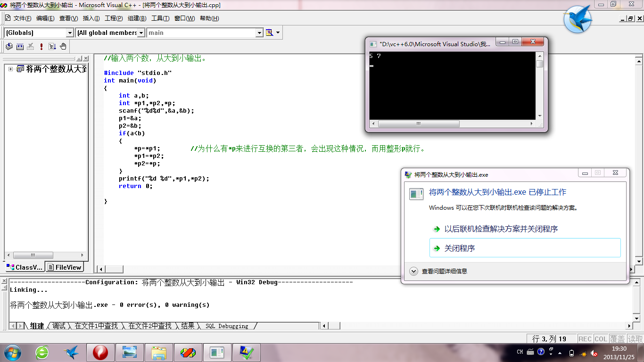Screen dimensions: 644x362
Task: Click the red round taskbar icon
Action: coord(100,352)
